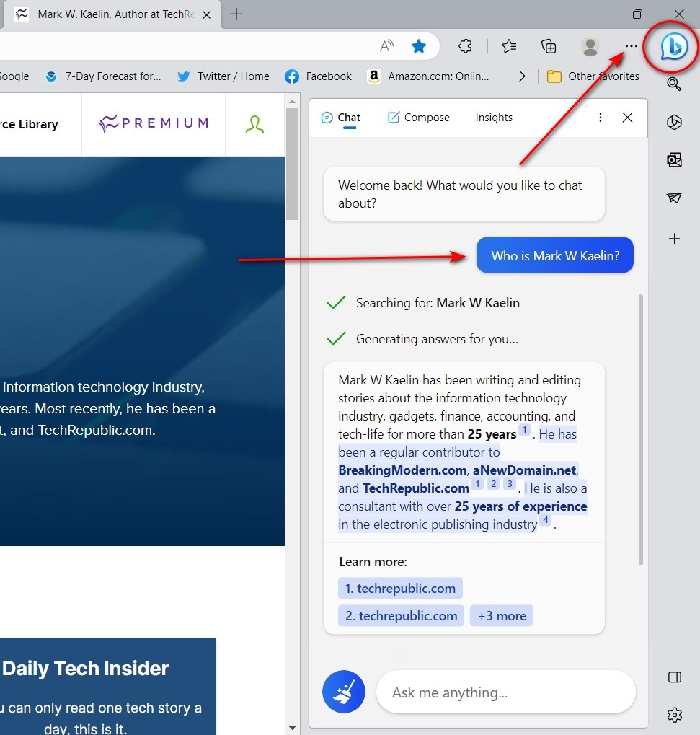This screenshot has height=735, width=700.
Task: Expand the '+3 more' sources chip
Action: coord(502,615)
